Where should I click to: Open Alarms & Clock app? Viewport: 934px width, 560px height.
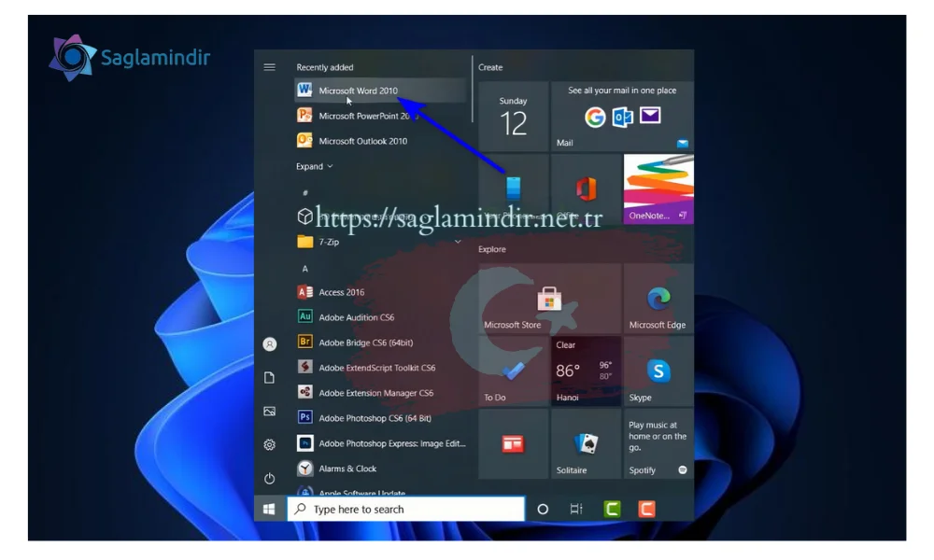pos(380,469)
